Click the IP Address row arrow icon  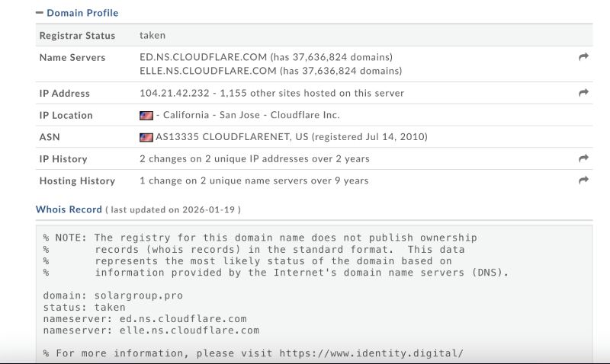[583, 93]
